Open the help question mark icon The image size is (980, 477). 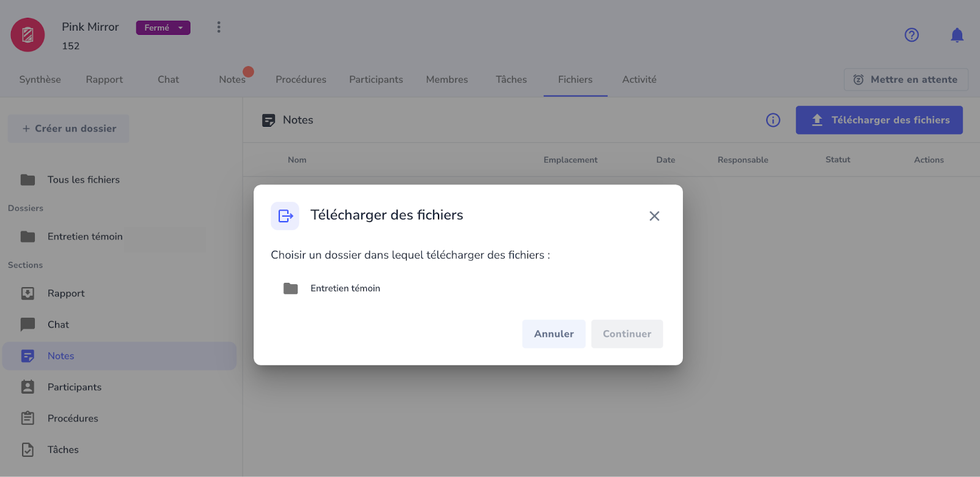pos(911,35)
